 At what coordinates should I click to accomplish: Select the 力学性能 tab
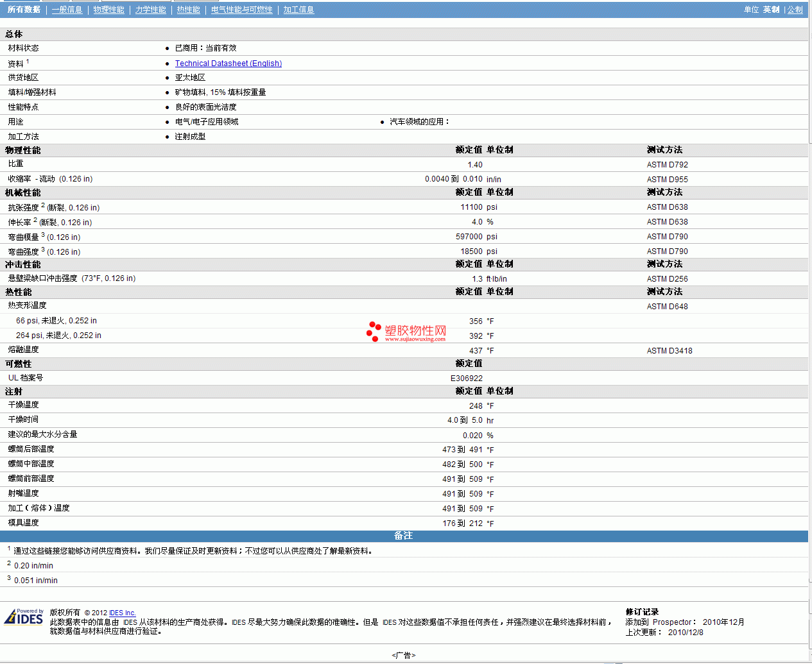pyautogui.click(x=151, y=10)
